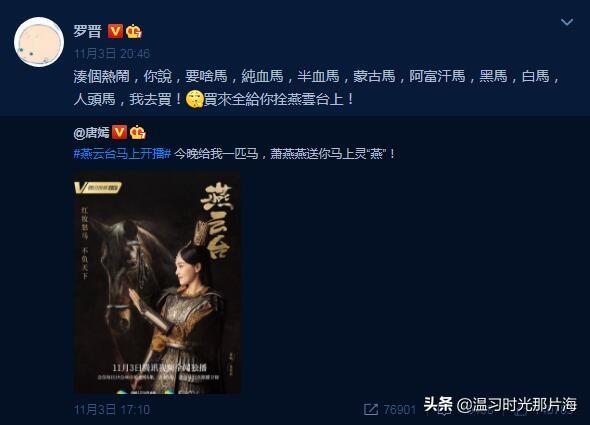
Task: Open the 11月3日 17:10 original post timestamp
Action: 112,410
